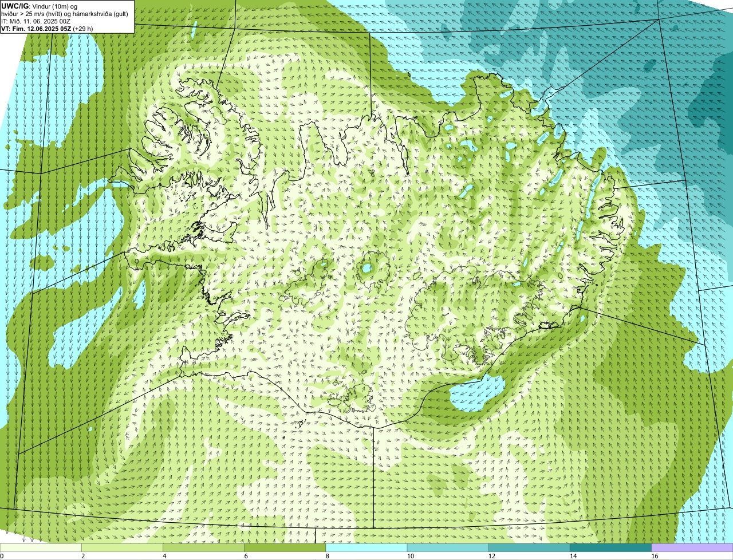The width and height of the screenshot is (733, 560).
Task: Click the legend scale label '14'
Action: 573,556
